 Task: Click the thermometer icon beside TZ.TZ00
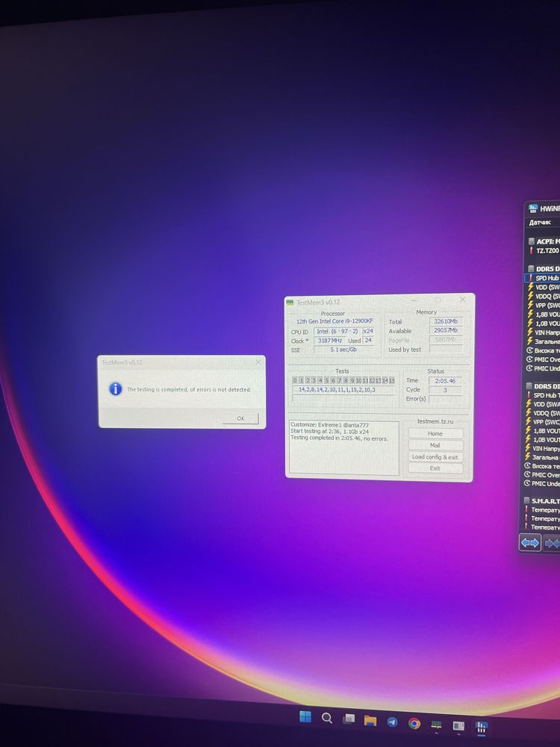pyautogui.click(x=532, y=250)
